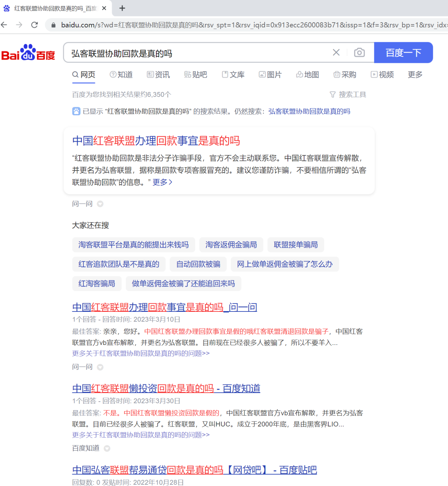Open camera image search icon
Viewport: 448px width, 486px height.
(x=359, y=52)
